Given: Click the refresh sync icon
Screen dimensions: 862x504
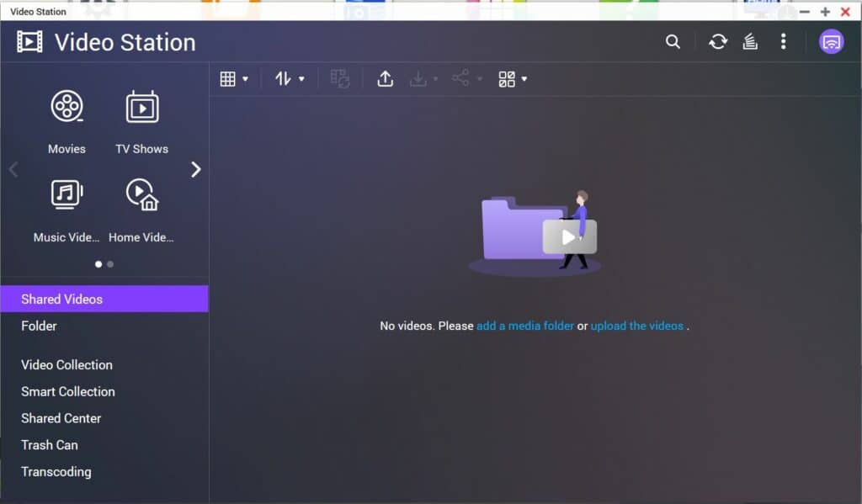Looking at the screenshot, I should pos(718,42).
